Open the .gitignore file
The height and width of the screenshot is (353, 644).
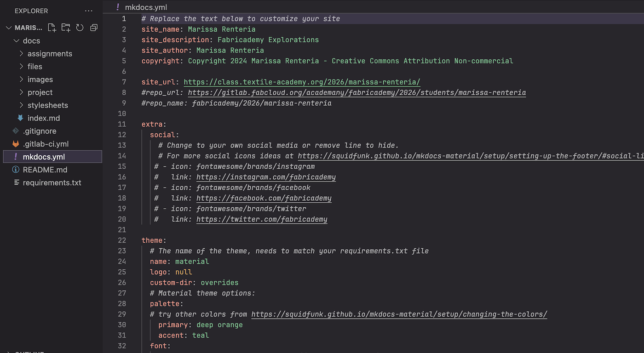tap(40, 131)
